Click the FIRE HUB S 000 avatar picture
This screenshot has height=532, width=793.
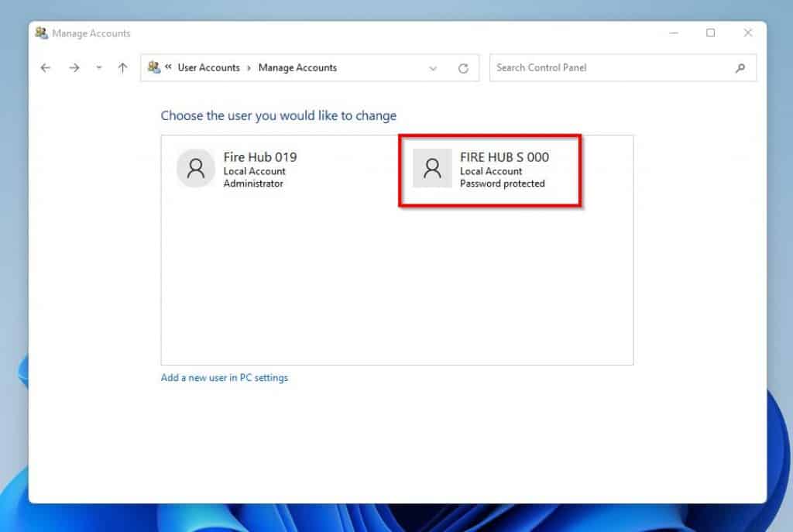click(432, 168)
